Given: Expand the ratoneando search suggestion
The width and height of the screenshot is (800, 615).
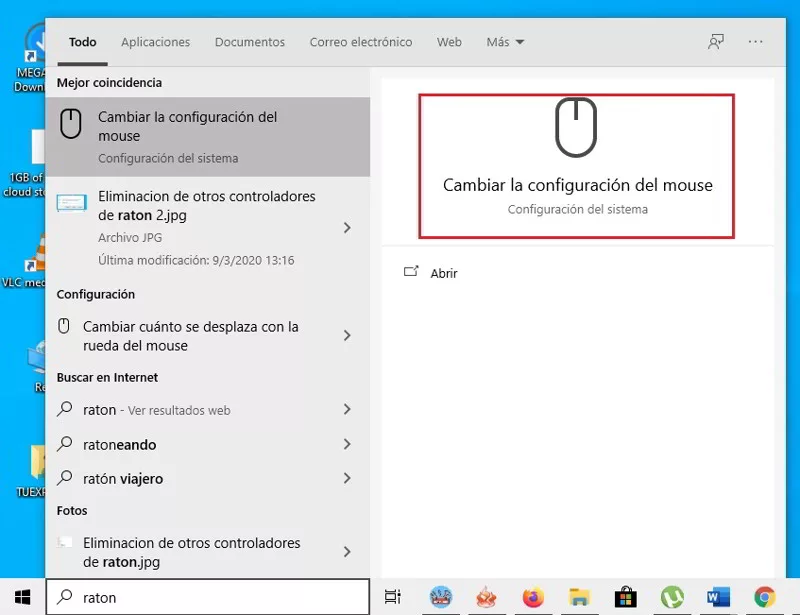Looking at the screenshot, I should pos(346,444).
